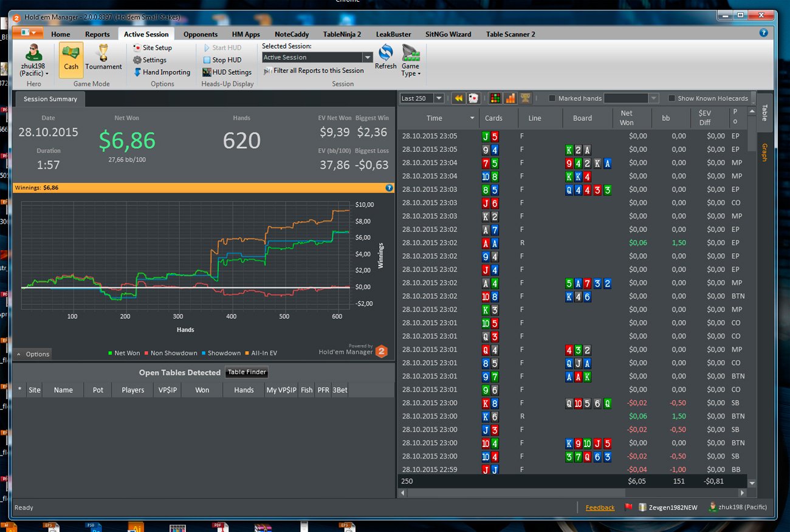The height and width of the screenshot is (532, 790).
Task: Sort open tables by Players column
Action: pos(132,390)
